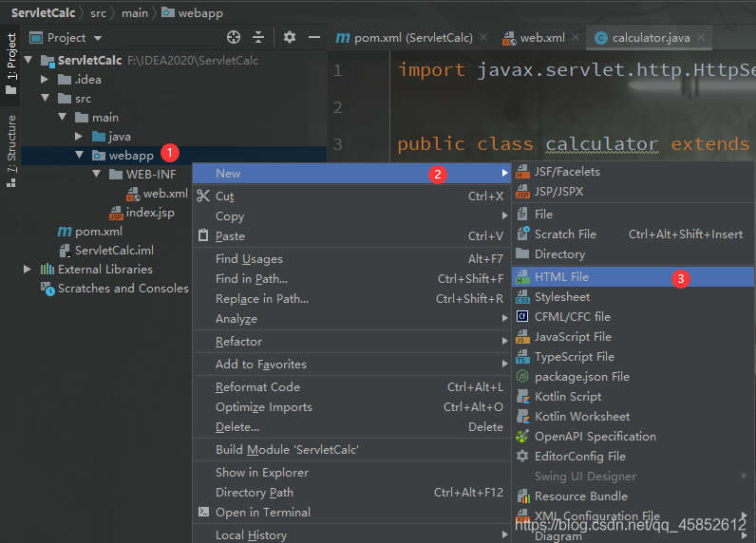Open Analyze submenu
Viewport: 756px width, 543px height.
(351, 318)
